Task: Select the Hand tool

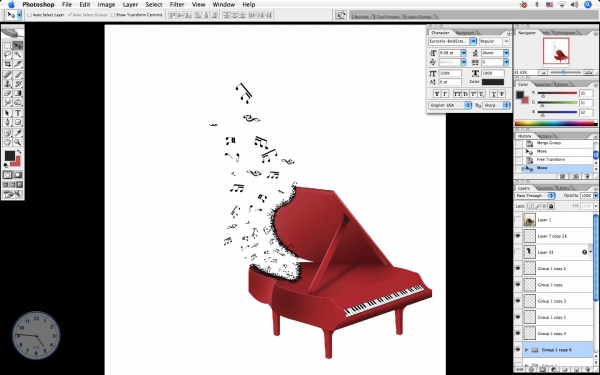Action: pyautogui.click(x=7, y=142)
